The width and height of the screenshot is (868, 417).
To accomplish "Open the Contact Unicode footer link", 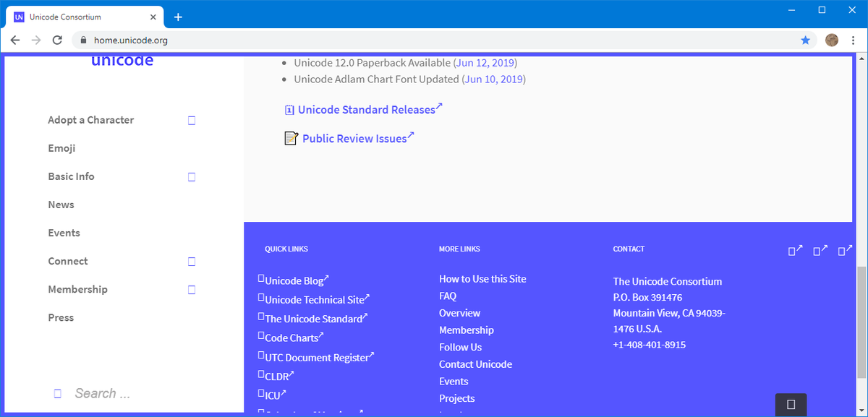I will pos(475,364).
